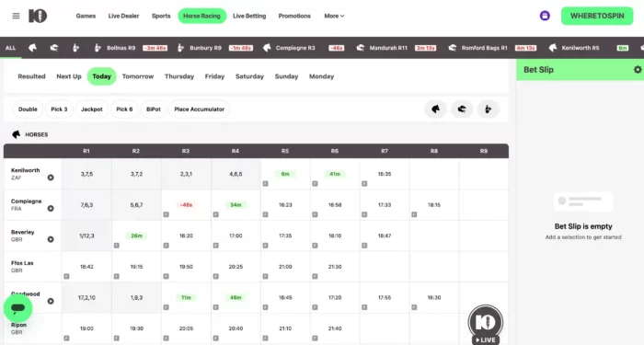Open Live Betting menu item
The height and width of the screenshot is (345, 644).
click(x=249, y=16)
